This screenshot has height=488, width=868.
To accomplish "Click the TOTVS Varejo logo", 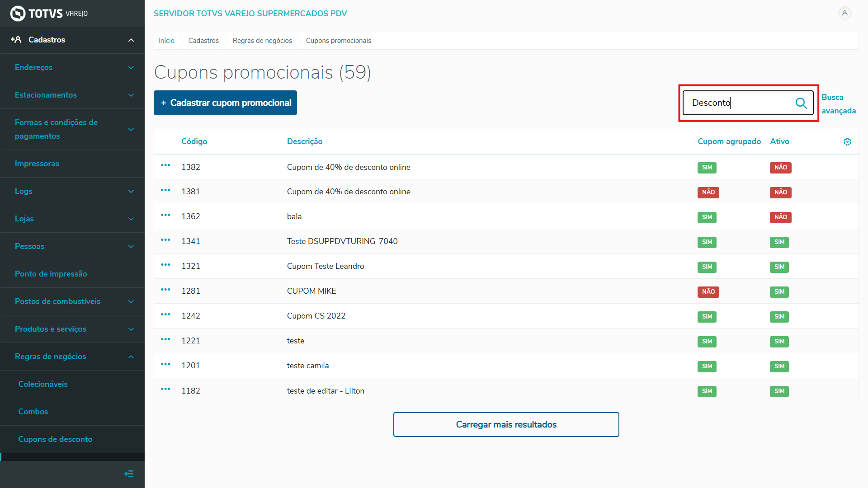I will [49, 13].
